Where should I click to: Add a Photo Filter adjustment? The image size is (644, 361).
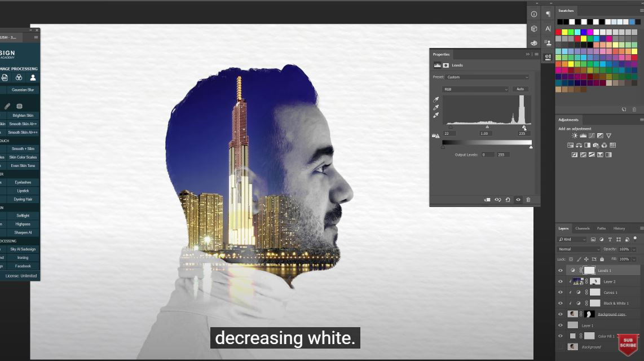click(596, 145)
